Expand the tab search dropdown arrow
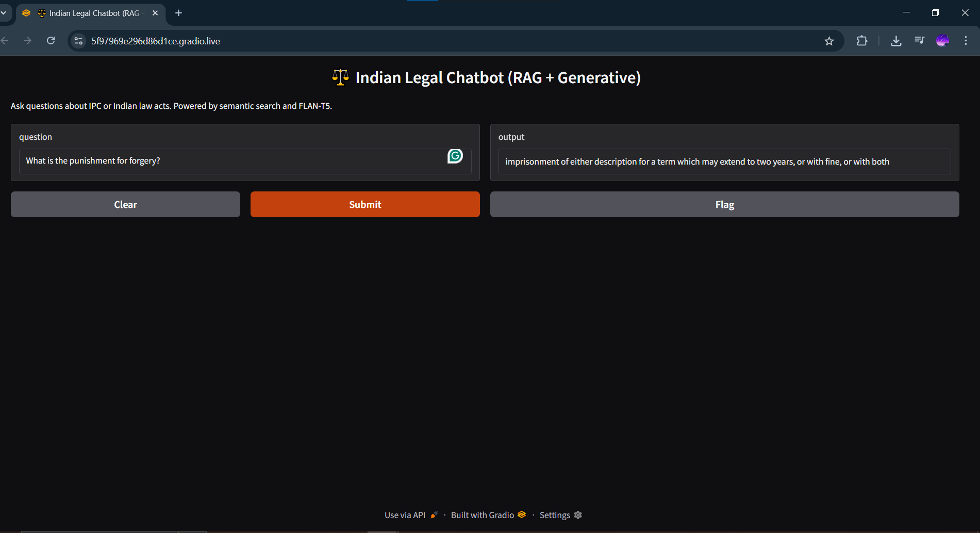 point(4,13)
